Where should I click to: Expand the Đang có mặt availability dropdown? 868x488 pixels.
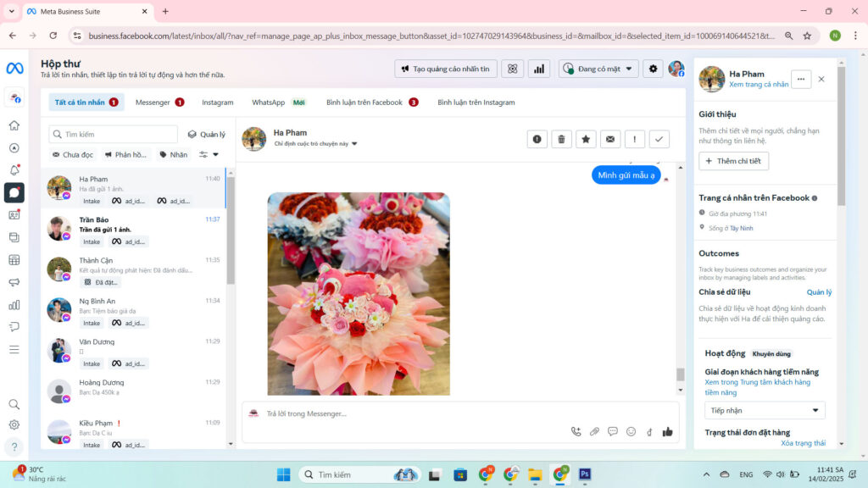pyautogui.click(x=598, y=69)
